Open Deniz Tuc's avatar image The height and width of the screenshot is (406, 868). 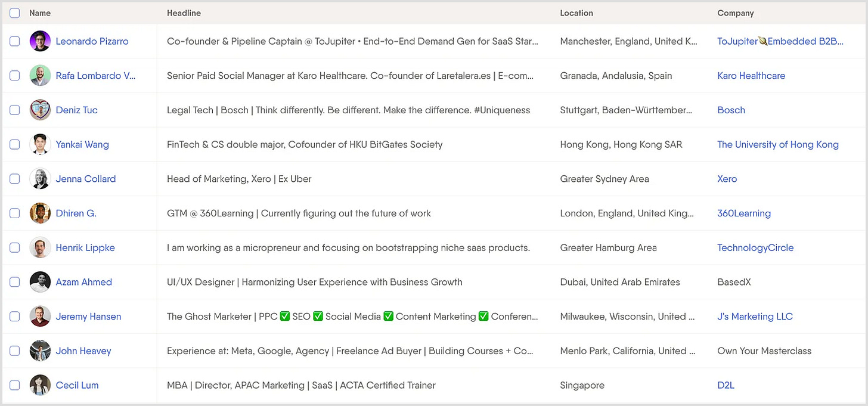tap(40, 110)
